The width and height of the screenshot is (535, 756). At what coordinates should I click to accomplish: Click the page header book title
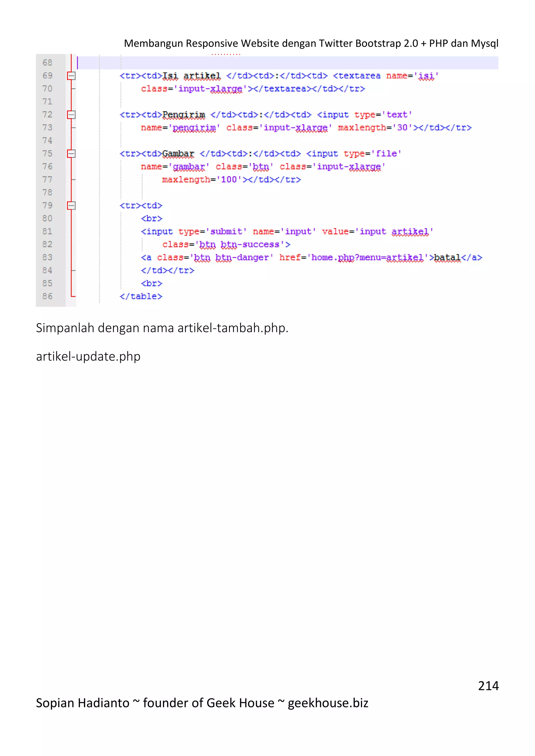pos(311,43)
